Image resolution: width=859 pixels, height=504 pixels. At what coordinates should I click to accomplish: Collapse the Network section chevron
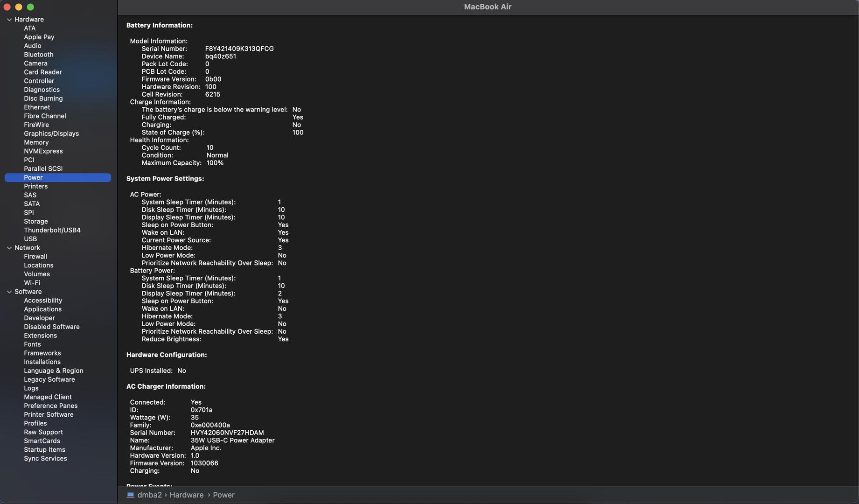[9, 248]
